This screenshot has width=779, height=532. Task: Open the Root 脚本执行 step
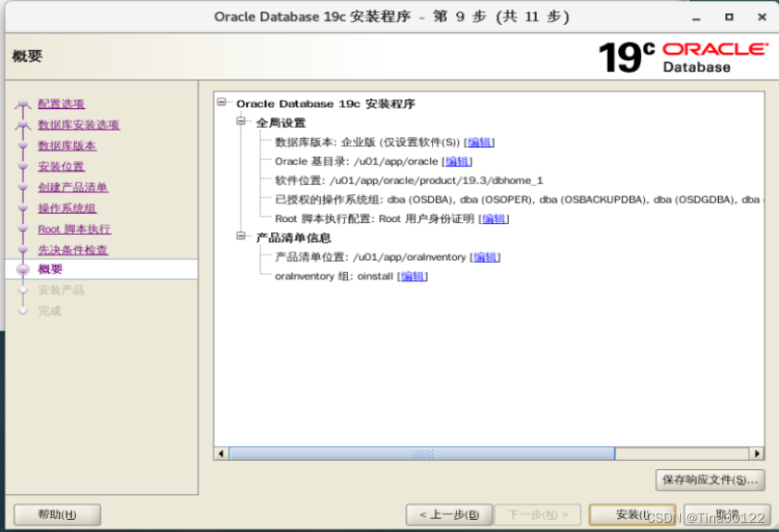[75, 229]
